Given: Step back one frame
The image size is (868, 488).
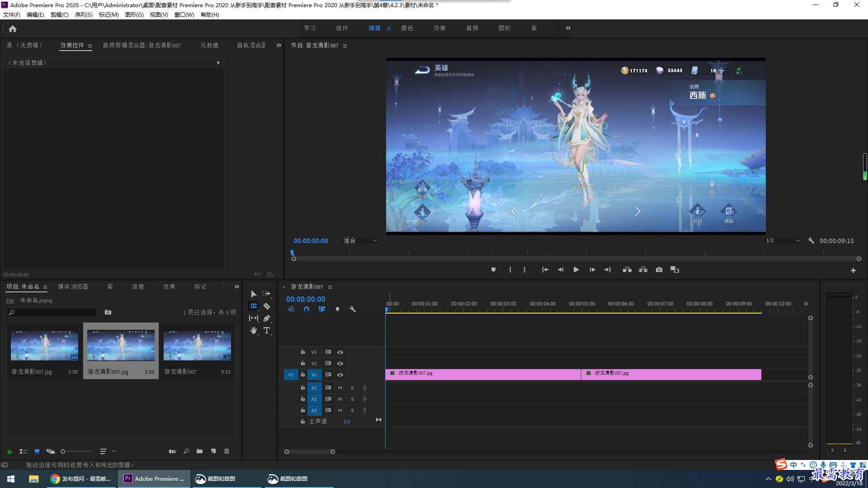Looking at the screenshot, I should [x=561, y=270].
